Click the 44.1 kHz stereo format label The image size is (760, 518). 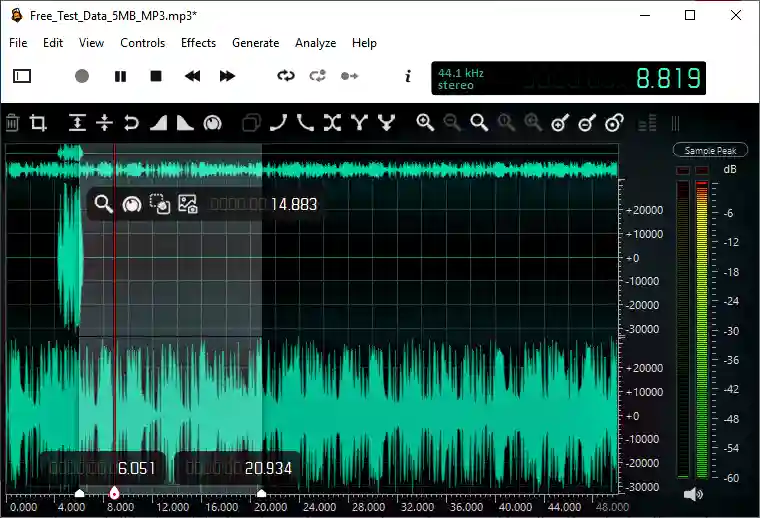[x=460, y=79]
